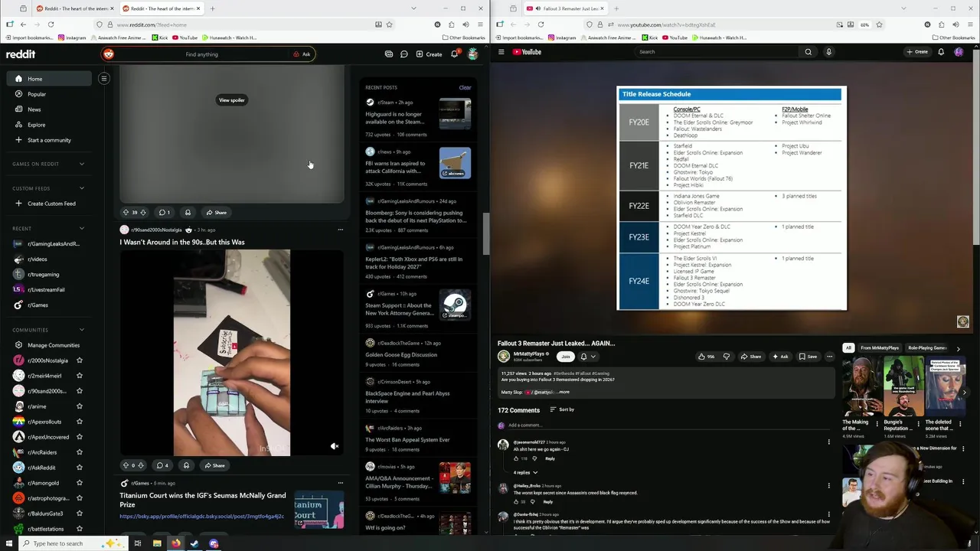The image size is (980, 551).
Task: Open YouTube notifications bell in header
Action: click(x=941, y=52)
